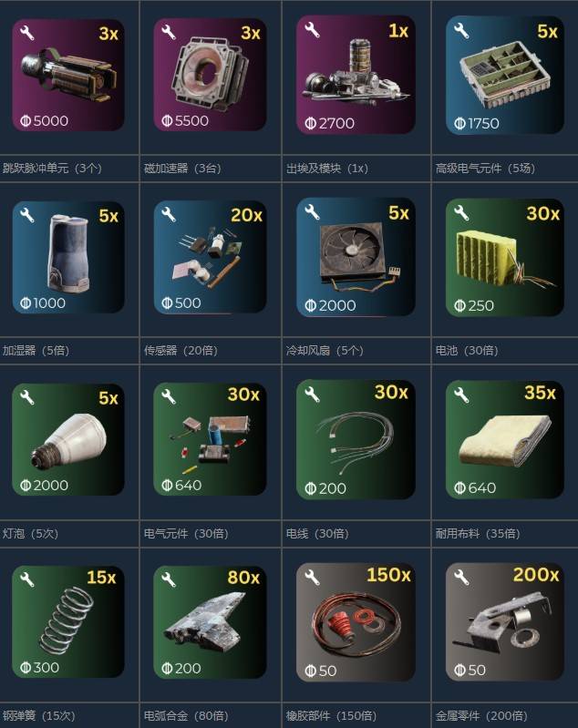Image resolution: width=578 pixels, height=728 pixels.
Task: Select the light bulb item priced 2000
Action: (68, 439)
